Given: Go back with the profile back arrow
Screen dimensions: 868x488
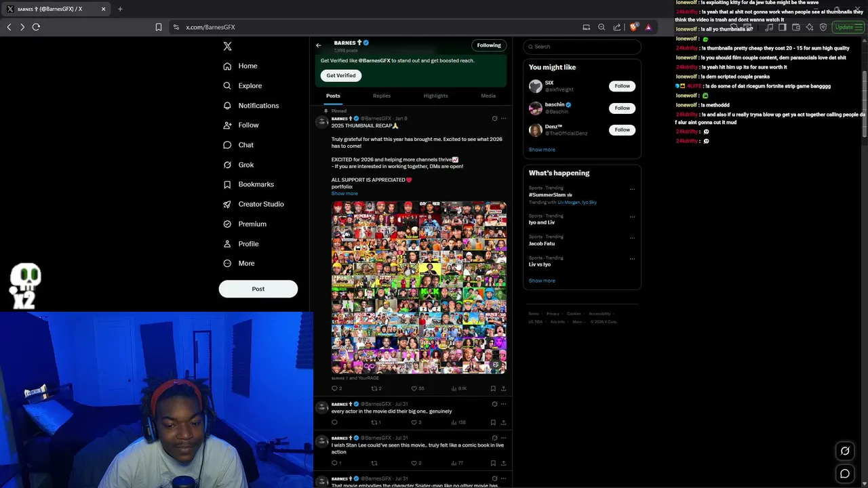Looking at the screenshot, I should 319,45.
